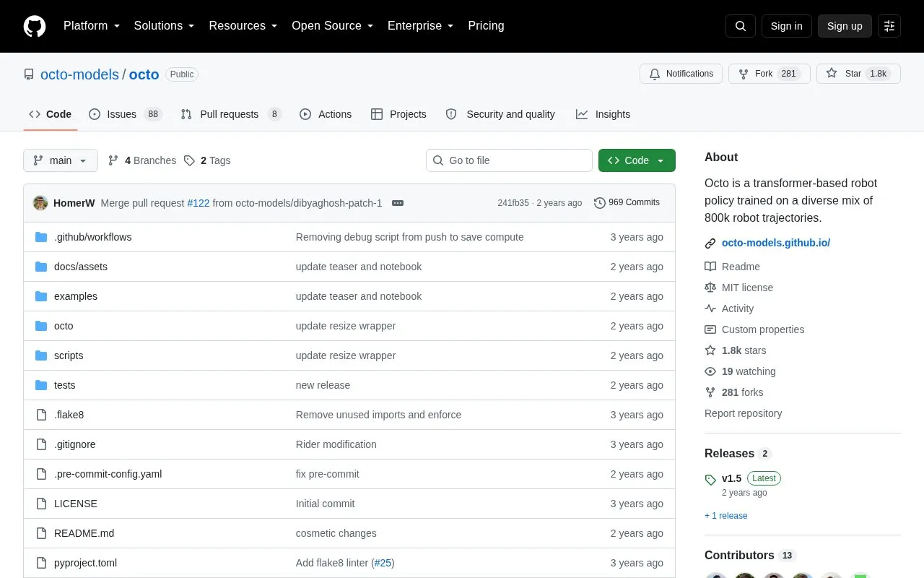Click the HomerW avatar image
924x578 pixels.
pyautogui.click(x=40, y=203)
